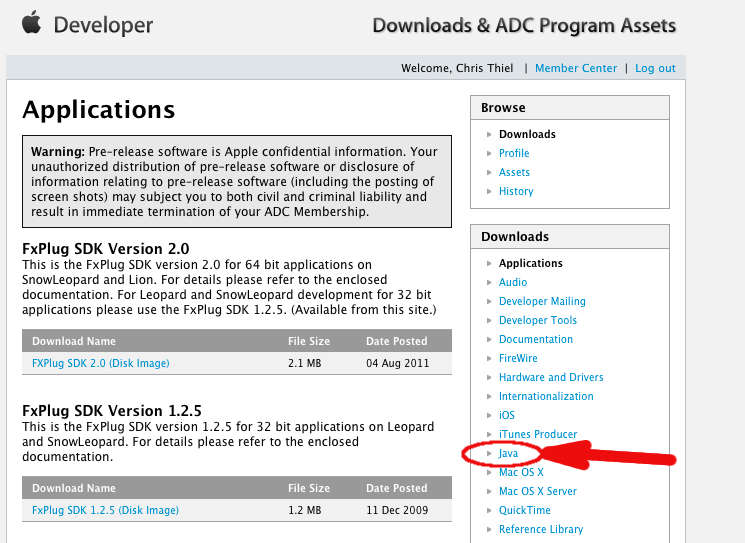Click the Welcome, Chris Thiel text
745x543 pixels.
pyautogui.click(x=457, y=68)
